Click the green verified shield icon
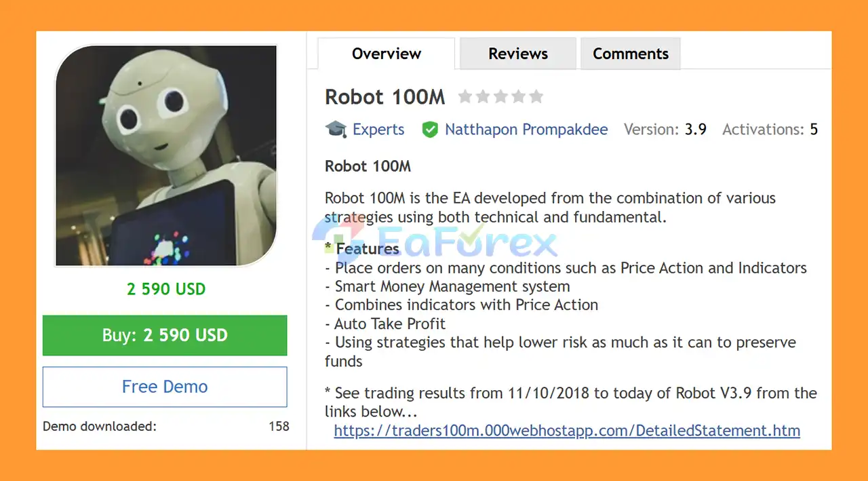Image resolution: width=868 pixels, height=481 pixels. [430, 130]
